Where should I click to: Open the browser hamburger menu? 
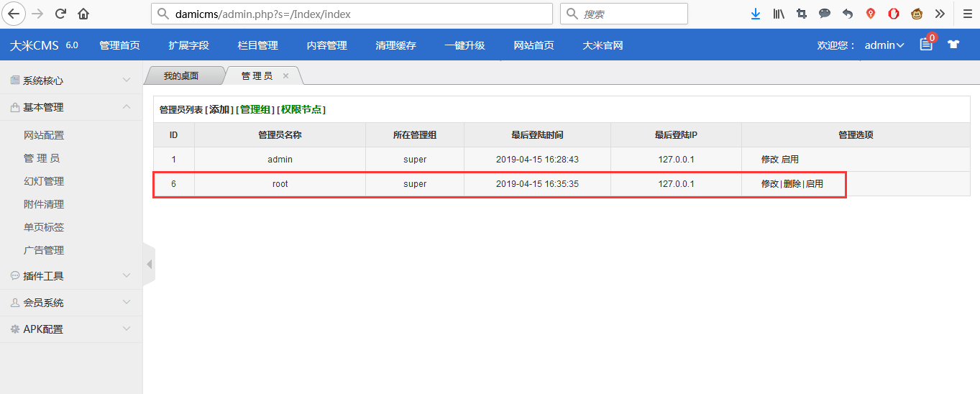(968, 14)
